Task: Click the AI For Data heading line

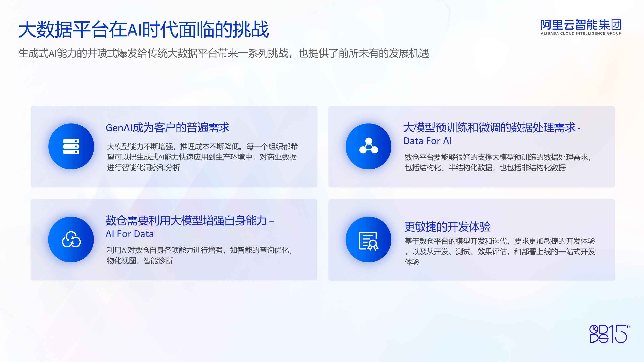Action: pos(130,234)
